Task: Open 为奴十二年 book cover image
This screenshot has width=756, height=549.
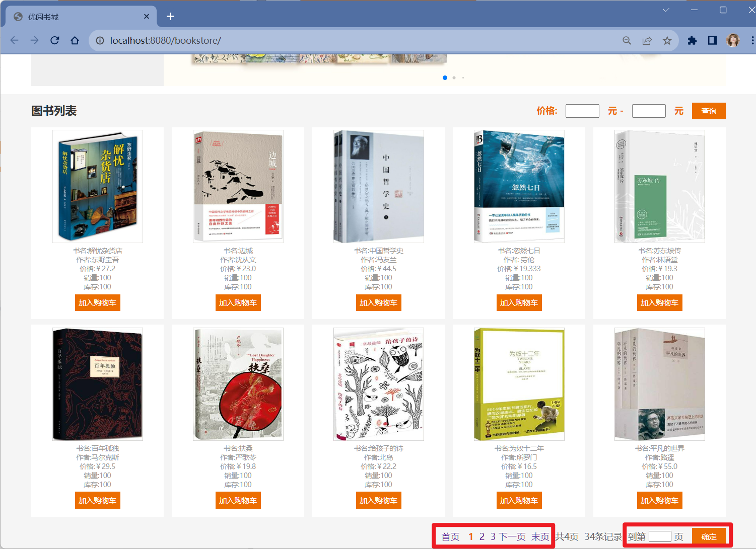Action: coord(519,384)
